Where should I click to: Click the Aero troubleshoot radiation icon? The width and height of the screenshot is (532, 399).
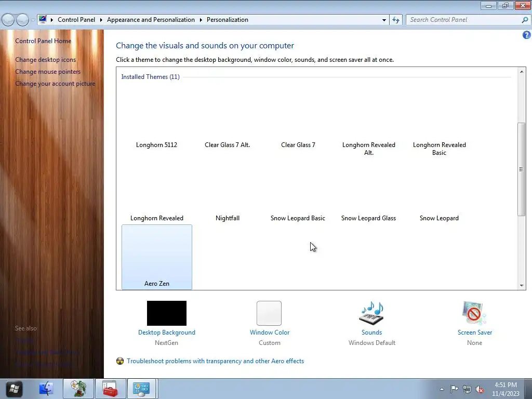pyautogui.click(x=120, y=361)
